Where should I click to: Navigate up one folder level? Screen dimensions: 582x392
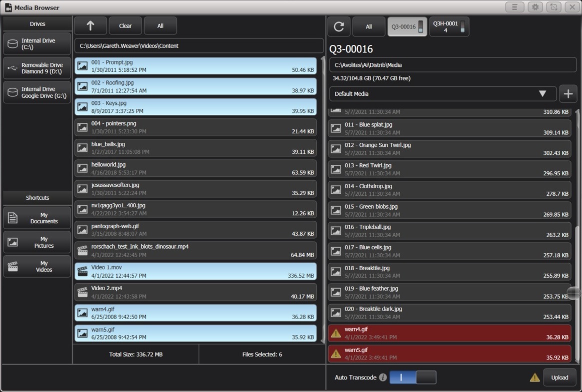pos(90,25)
